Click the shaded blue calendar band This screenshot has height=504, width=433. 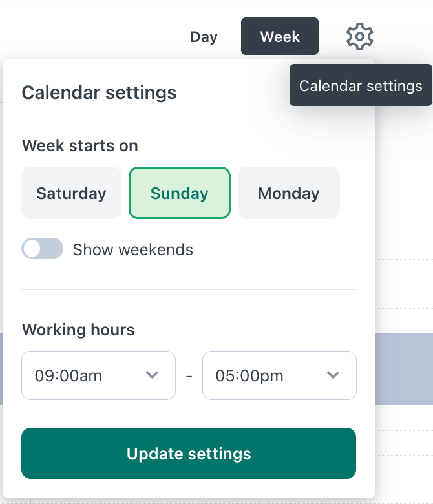click(x=404, y=368)
